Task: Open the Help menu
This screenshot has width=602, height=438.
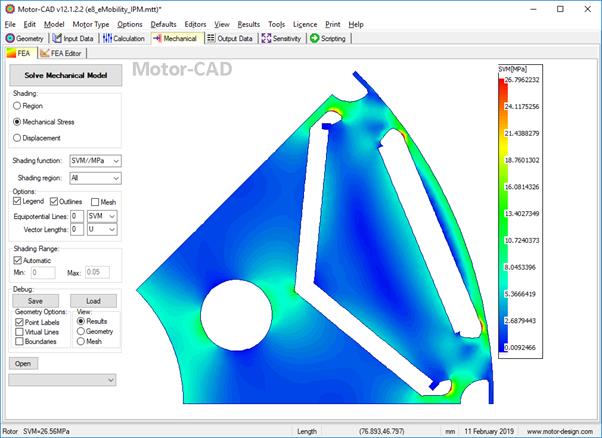Action: pyautogui.click(x=356, y=24)
